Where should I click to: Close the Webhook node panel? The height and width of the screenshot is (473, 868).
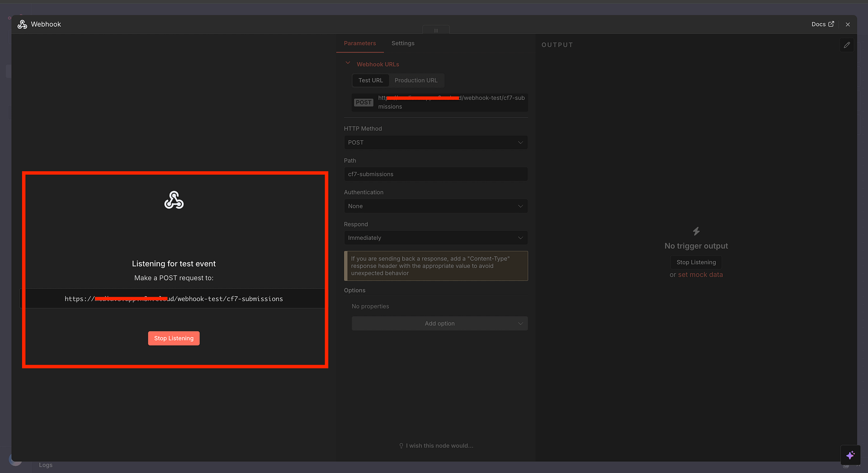848,24
